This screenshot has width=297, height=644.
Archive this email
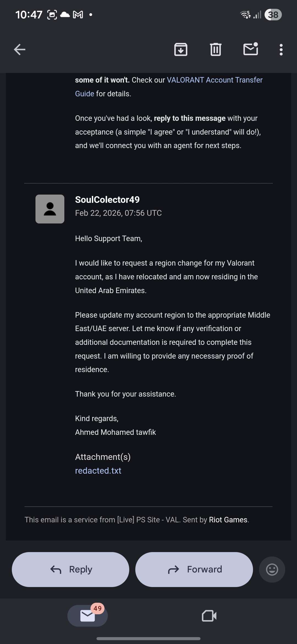(x=181, y=50)
